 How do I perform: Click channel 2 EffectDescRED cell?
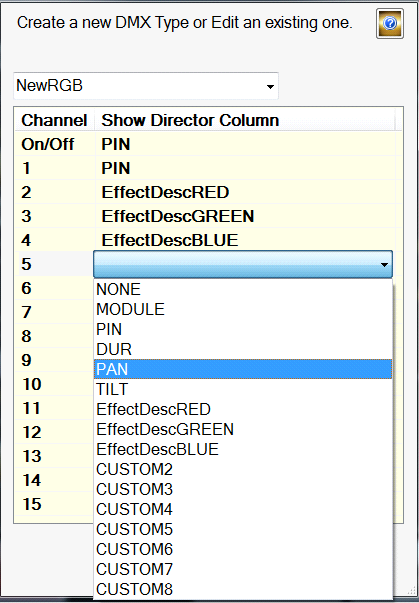tap(248, 192)
